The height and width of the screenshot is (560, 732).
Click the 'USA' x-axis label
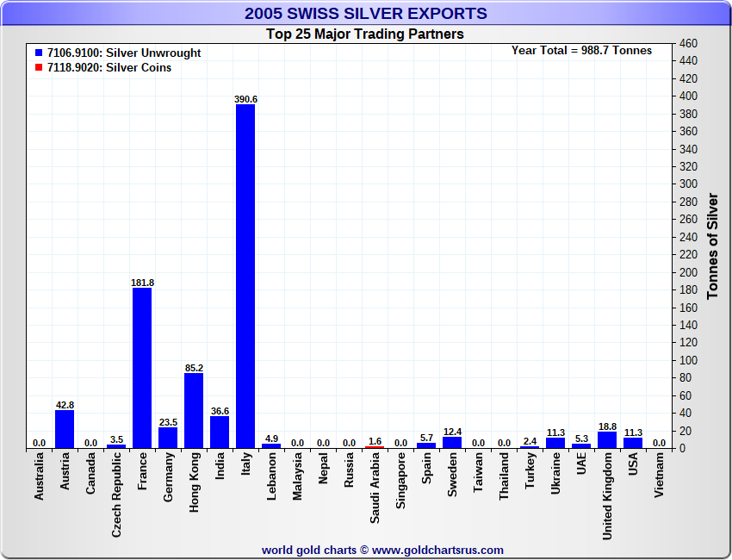click(633, 464)
